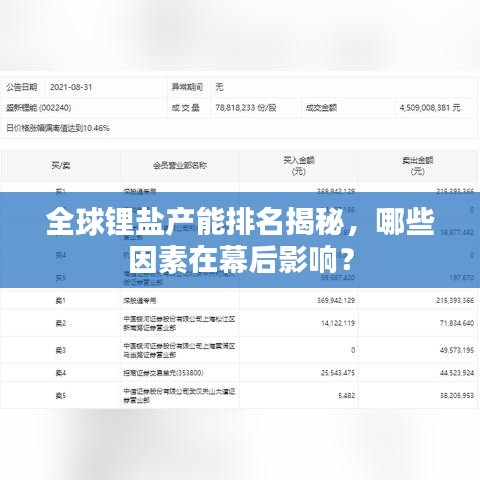Click 215,393,366 in the 卖1 row

pos(455,301)
